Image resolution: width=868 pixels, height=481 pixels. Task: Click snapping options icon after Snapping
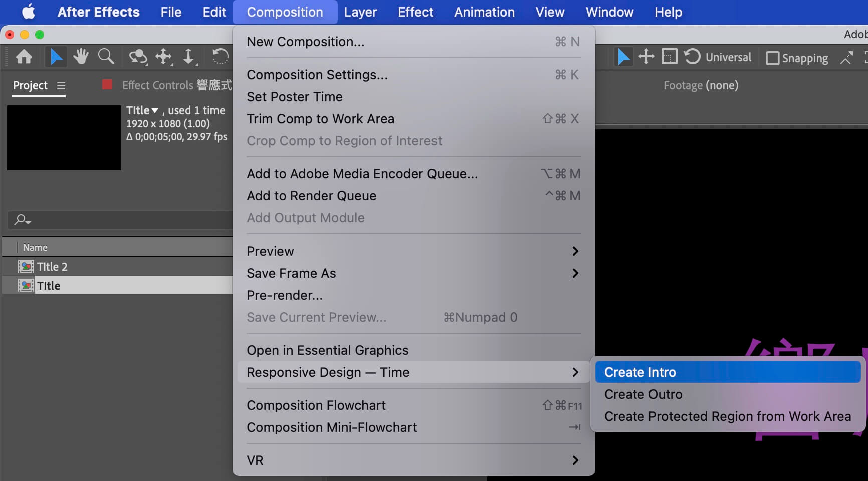pos(846,58)
